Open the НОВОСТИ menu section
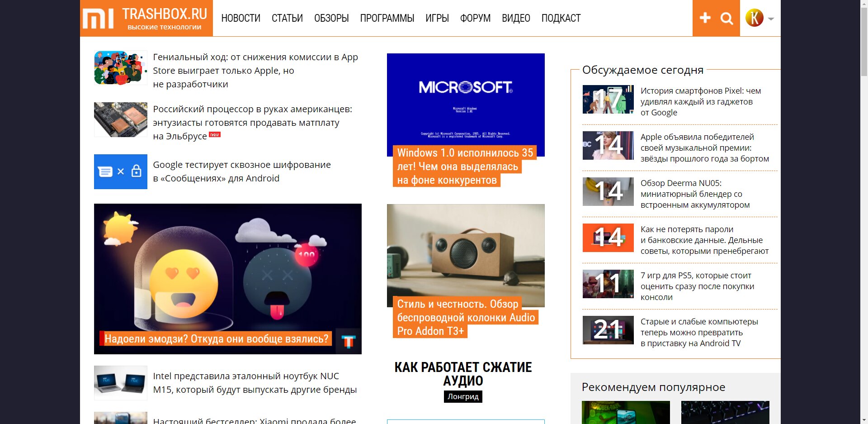Viewport: 868px width, 424px height. pyautogui.click(x=241, y=18)
